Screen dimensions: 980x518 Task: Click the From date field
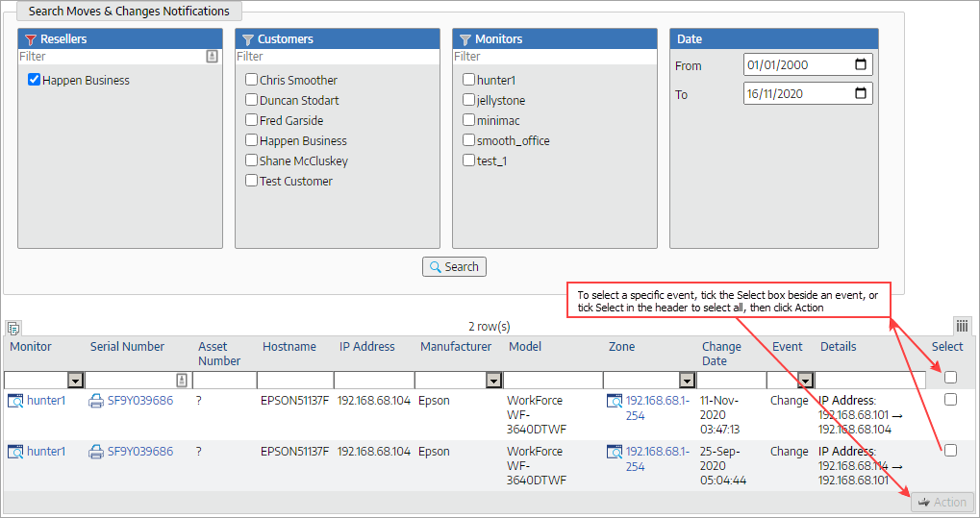pyautogui.click(x=808, y=64)
